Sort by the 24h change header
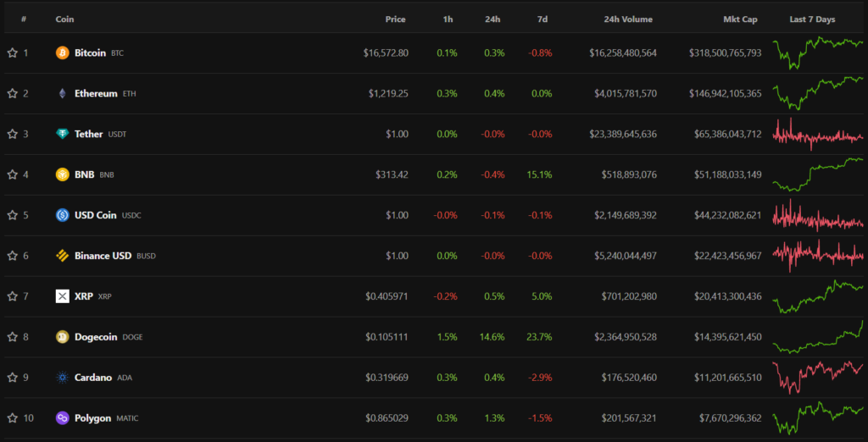 coord(492,19)
